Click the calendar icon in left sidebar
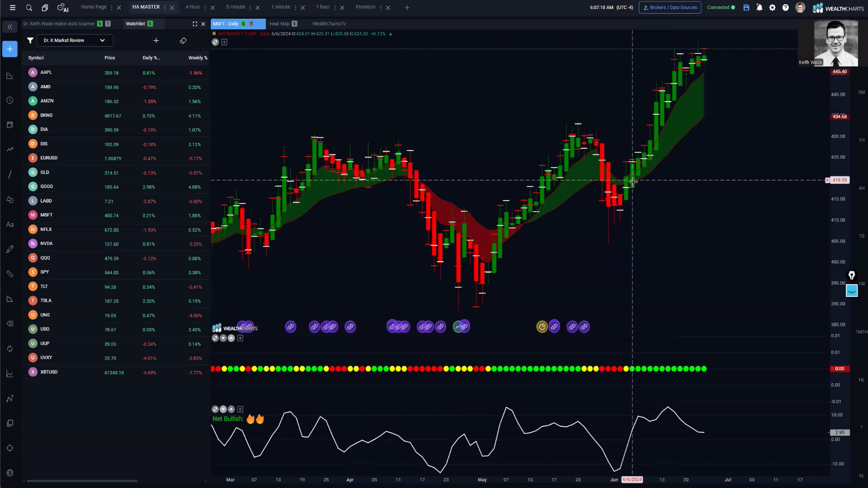The width and height of the screenshot is (868, 488). (x=10, y=125)
